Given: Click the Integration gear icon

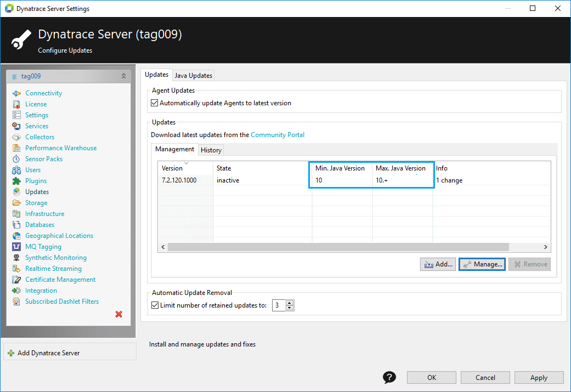Looking at the screenshot, I should 16,291.
